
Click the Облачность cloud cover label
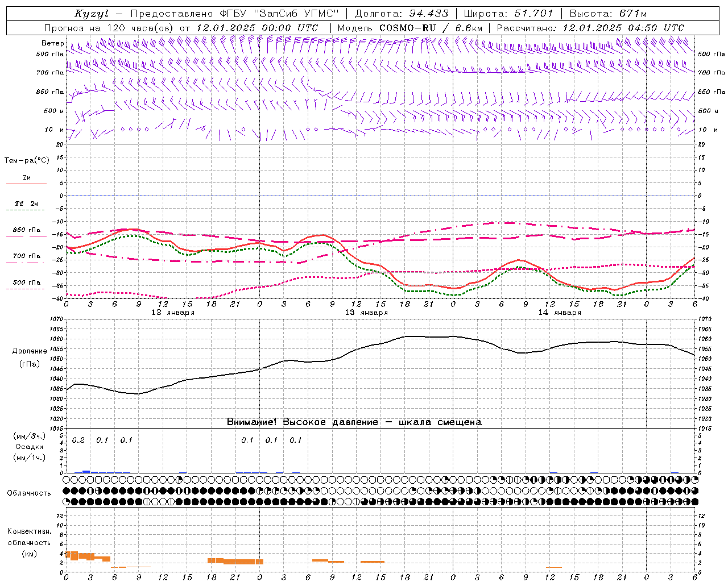click(29, 493)
